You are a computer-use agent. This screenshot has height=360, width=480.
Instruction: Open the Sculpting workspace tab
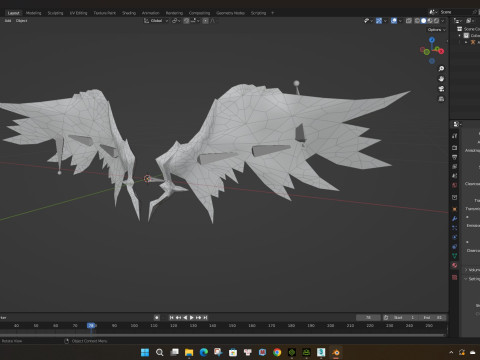(x=55, y=13)
